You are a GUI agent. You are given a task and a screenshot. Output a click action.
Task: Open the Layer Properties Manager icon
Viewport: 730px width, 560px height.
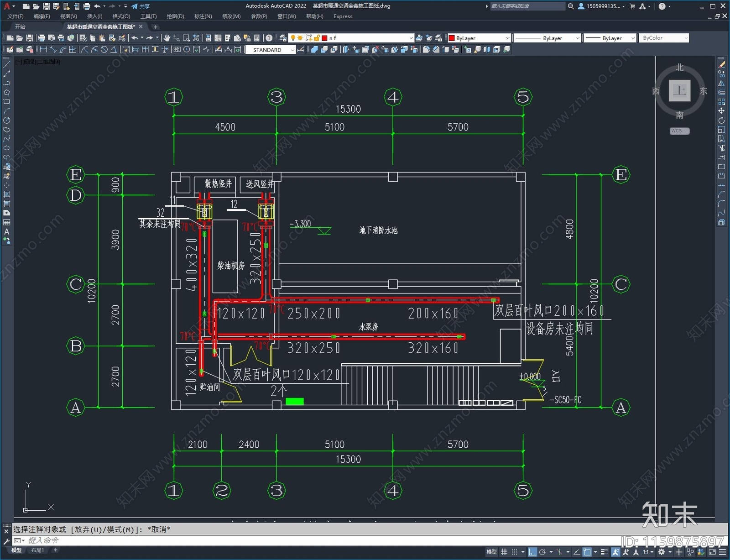[283, 38]
